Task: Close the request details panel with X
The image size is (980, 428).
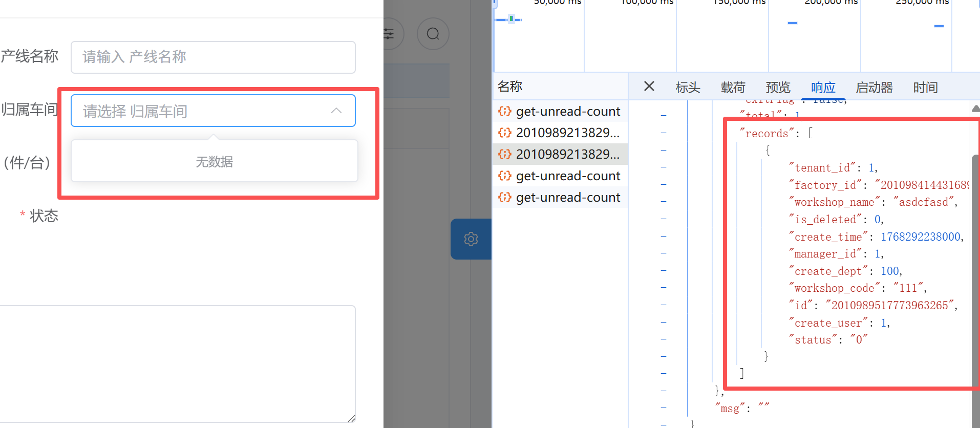Action: pyautogui.click(x=649, y=87)
